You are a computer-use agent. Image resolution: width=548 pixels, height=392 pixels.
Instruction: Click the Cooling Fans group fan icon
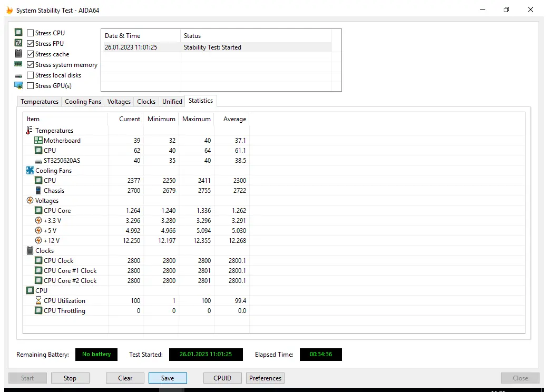point(30,170)
